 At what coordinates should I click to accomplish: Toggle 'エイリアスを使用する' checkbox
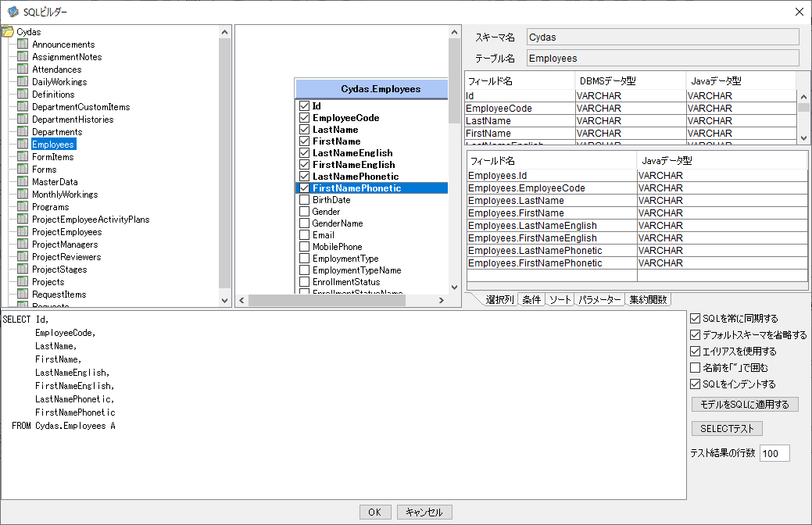[695, 351]
